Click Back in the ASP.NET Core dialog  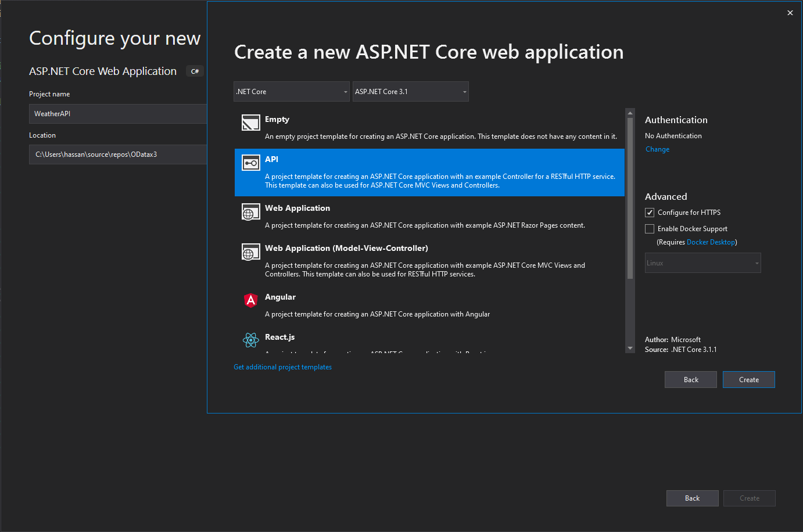[x=691, y=380]
